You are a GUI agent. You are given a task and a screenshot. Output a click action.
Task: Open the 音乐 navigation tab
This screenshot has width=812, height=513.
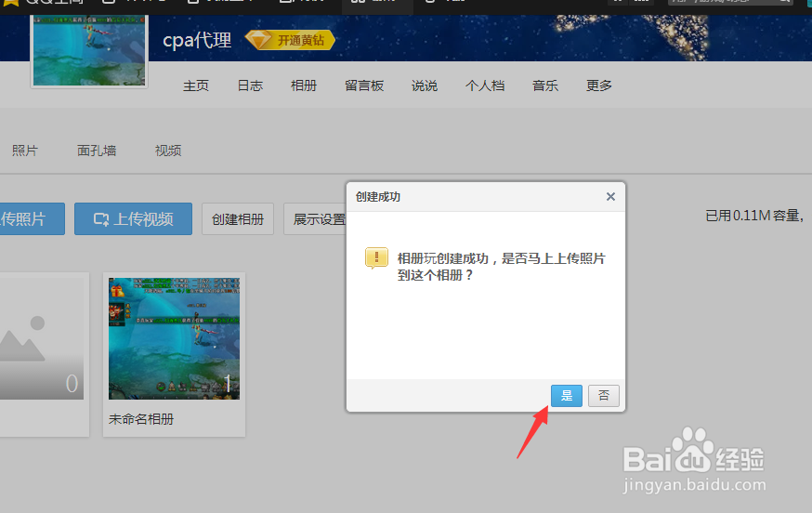click(545, 85)
